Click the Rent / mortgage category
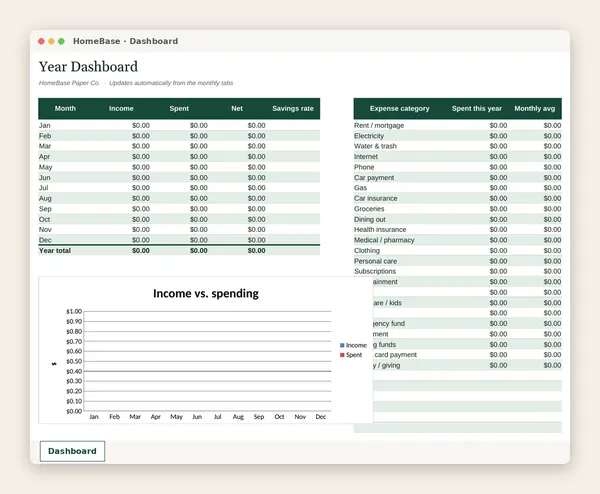Viewport: 600px width, 494px height. tap(379, 126)
